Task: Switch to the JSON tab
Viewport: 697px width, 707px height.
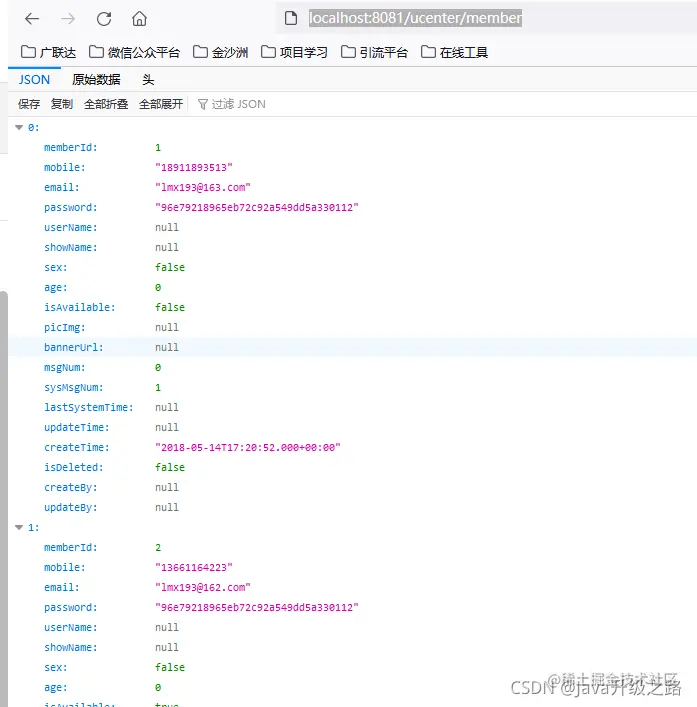Action: [34, 80]
